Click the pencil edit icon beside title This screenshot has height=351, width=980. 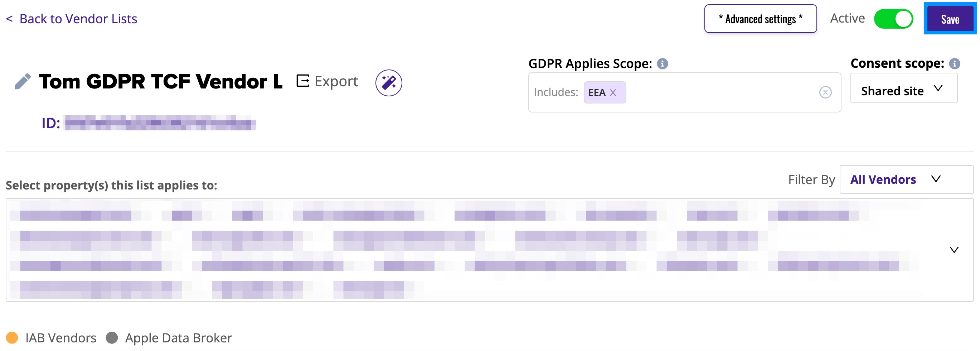click(x=23, y=81)
